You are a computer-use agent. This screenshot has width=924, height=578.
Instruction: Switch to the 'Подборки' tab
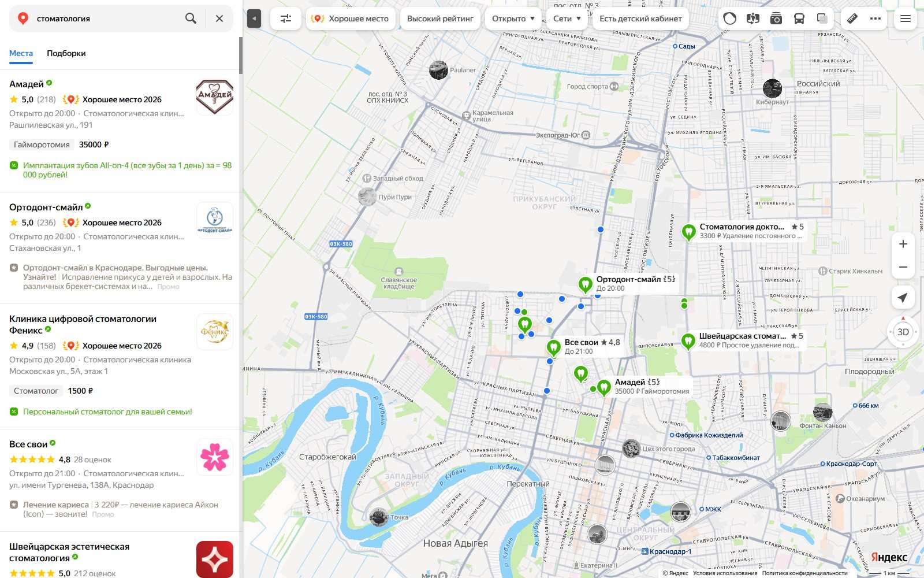[66, 53]
